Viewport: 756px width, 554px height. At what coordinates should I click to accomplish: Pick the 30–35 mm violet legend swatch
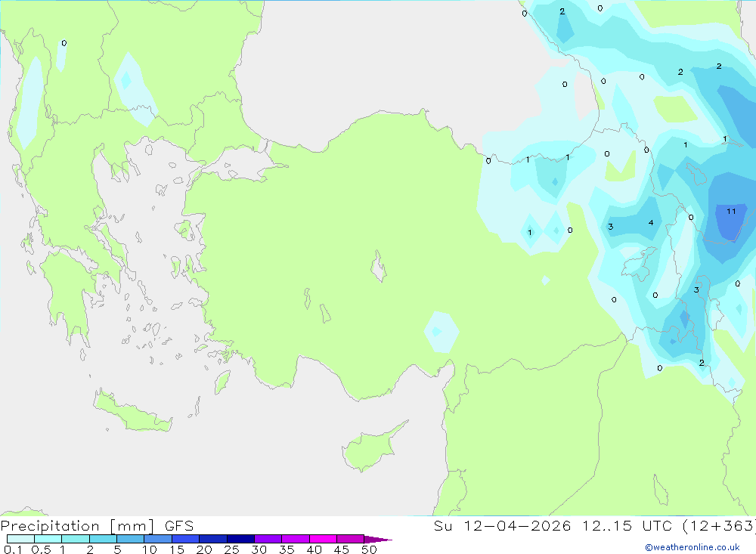click(268, 539)
